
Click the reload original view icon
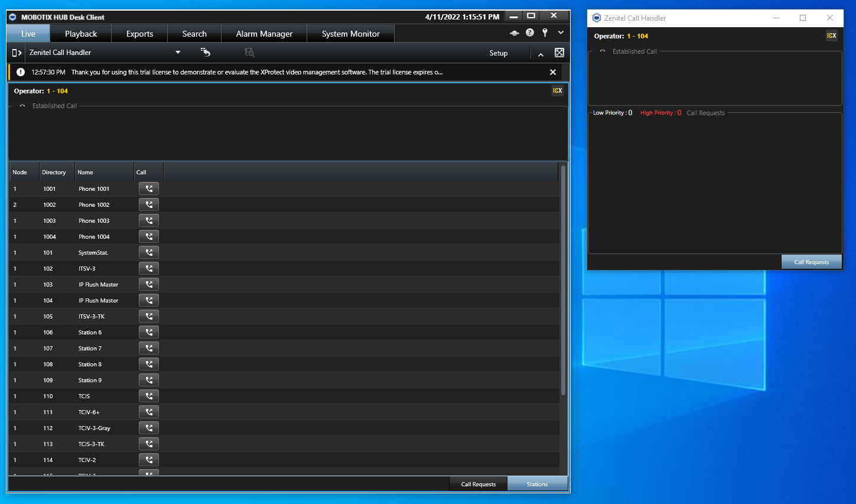coord(206,53)
